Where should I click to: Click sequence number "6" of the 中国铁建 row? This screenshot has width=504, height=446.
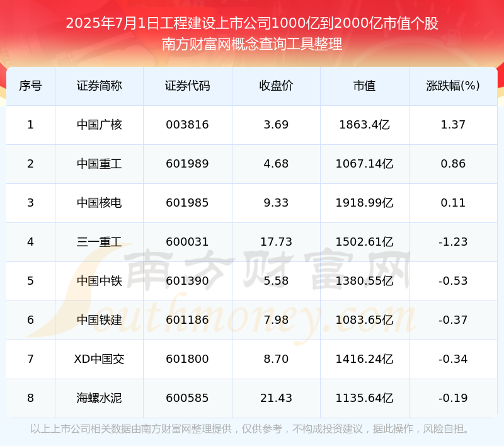click(x=30, y=320)
